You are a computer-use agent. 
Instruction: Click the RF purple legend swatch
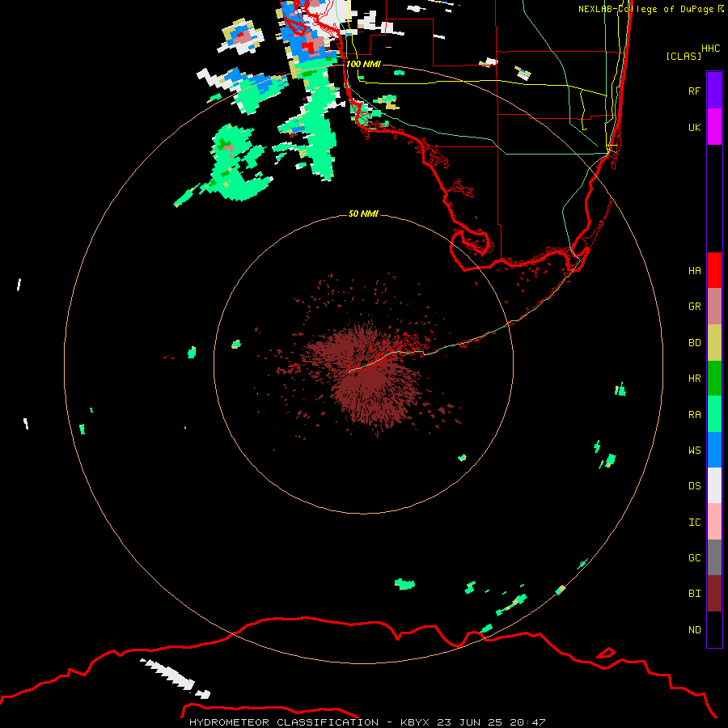click(x=714, y=91)
